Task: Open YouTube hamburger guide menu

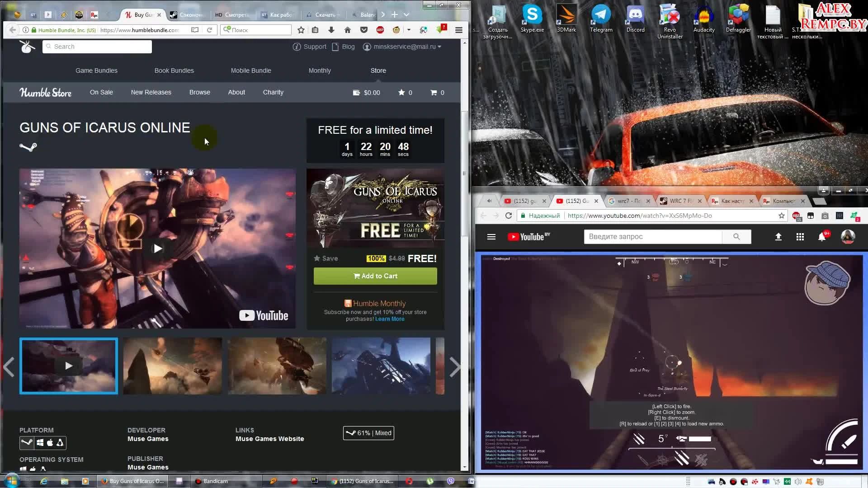Action: tap(491, 237)
